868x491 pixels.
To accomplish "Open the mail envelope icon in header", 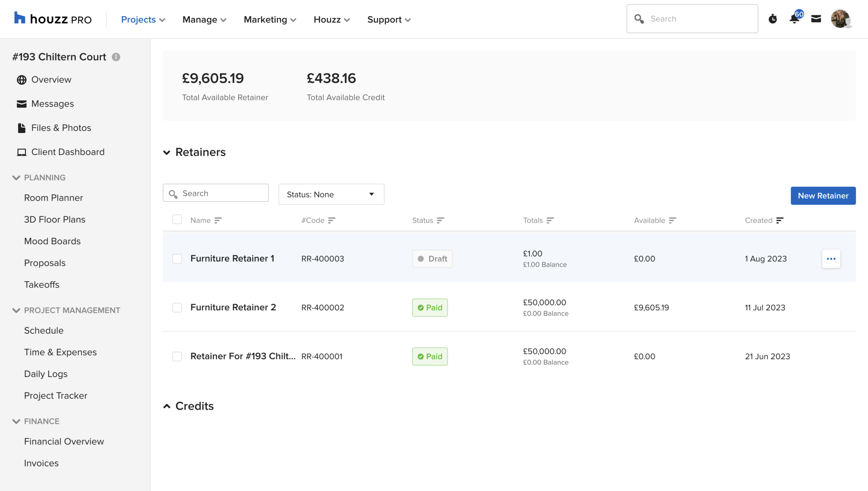I will pyautogui.click(x=816, y=19).
